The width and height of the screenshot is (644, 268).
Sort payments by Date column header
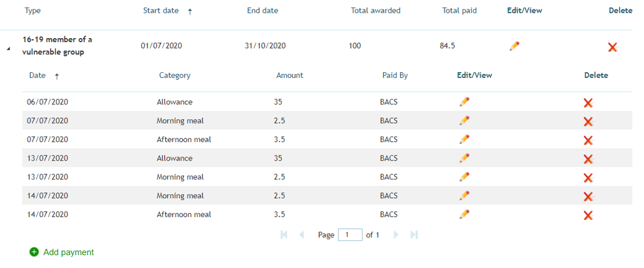(x=38, y=76)
